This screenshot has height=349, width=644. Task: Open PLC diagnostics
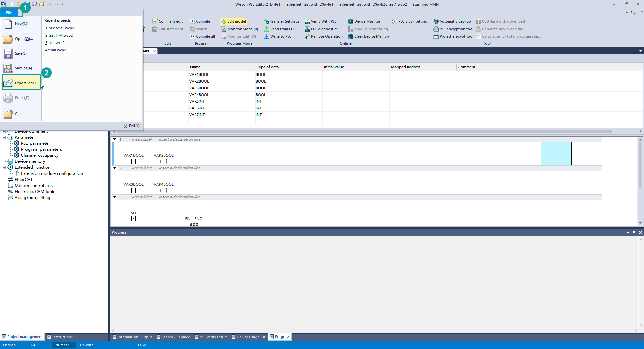pos(321,29)
